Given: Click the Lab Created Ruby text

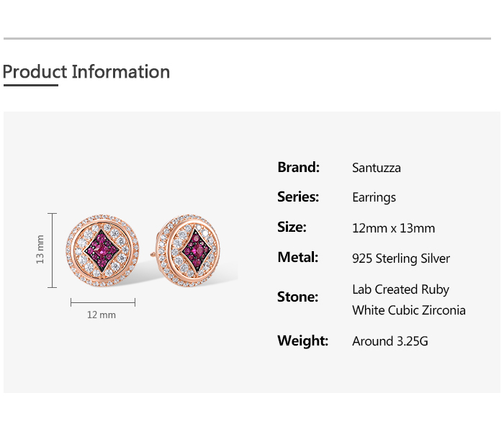Looking at the screenshot, I should point(400,289).
